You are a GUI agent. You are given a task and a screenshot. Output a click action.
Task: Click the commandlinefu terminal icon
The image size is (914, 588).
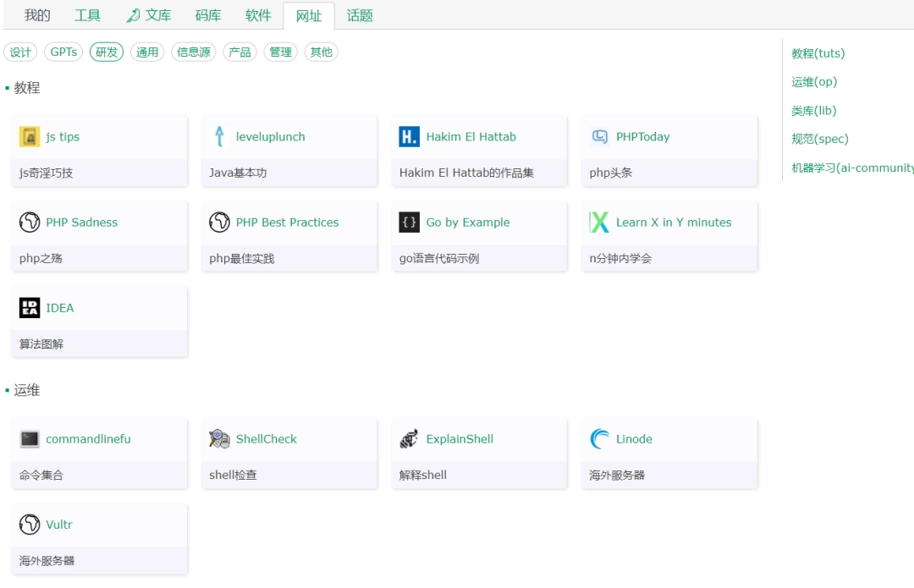coord(29,439)
